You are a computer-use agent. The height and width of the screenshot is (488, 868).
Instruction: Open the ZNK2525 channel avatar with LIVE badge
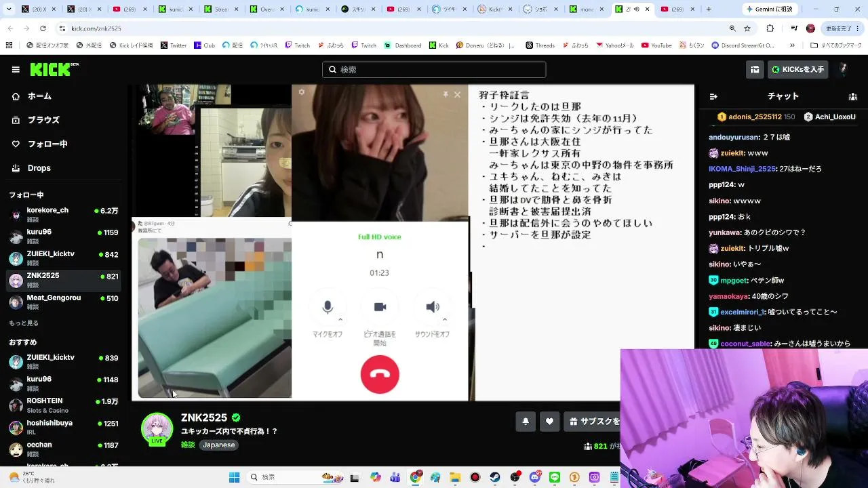[x=157, y=428]
